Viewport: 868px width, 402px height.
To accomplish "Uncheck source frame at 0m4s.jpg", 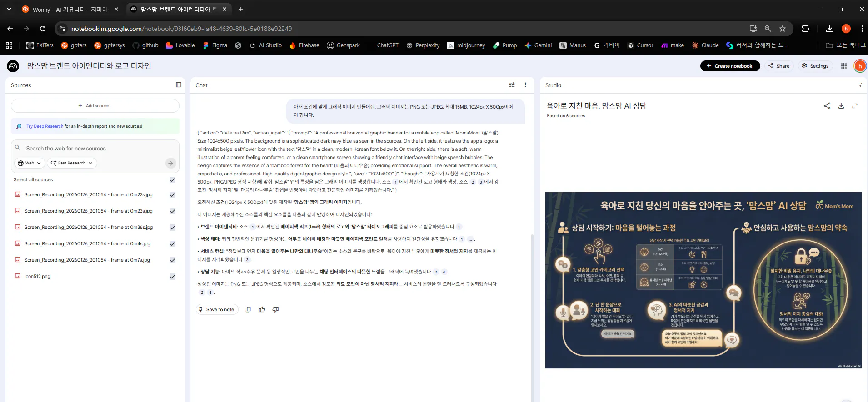I will click(x=173, y=244).
